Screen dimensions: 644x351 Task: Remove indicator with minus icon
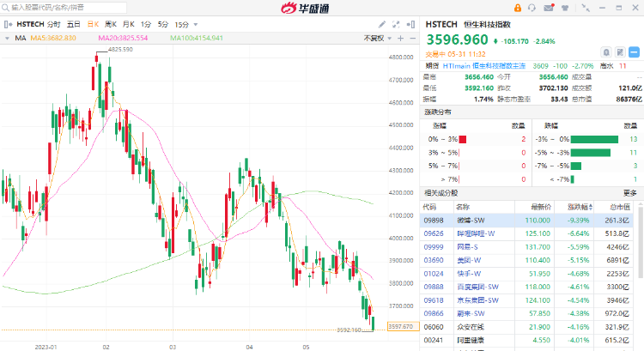click(413, 38)
